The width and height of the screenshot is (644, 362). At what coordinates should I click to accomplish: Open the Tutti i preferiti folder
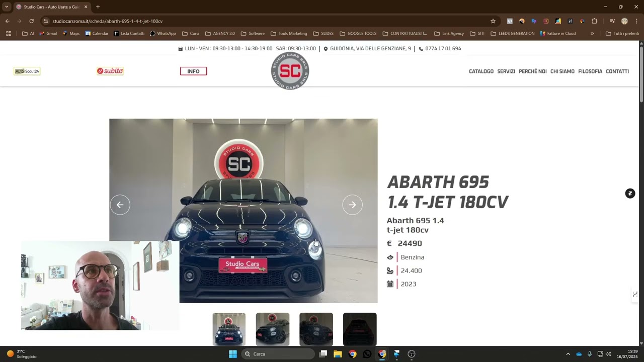click(622, 34)
